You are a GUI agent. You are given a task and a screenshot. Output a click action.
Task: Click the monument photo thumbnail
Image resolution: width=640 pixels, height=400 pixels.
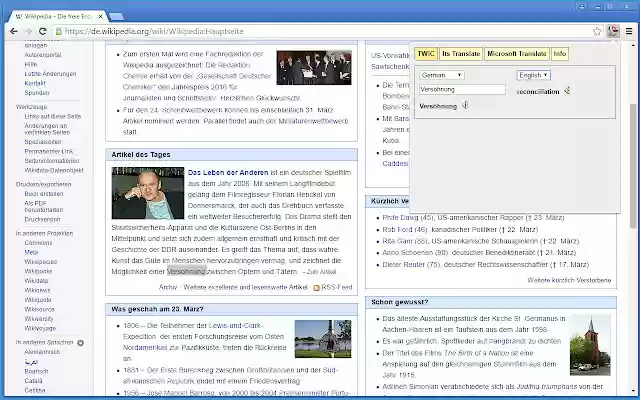tap(323, 339)
